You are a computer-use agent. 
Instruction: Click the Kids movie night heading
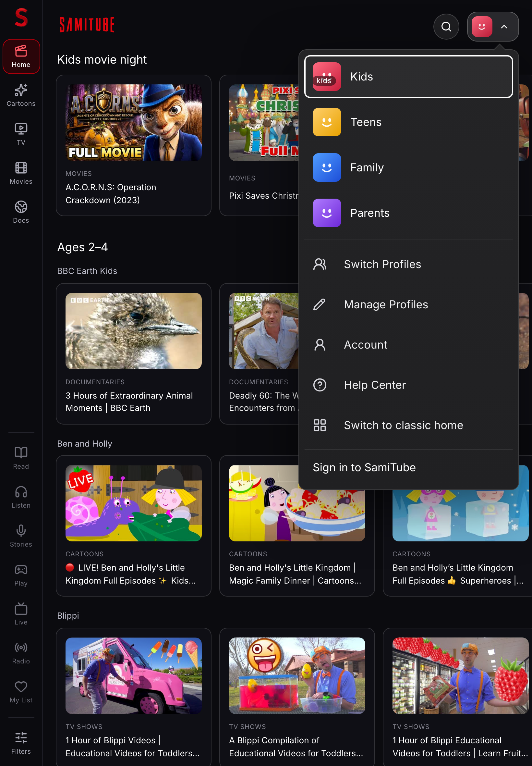coord(102,59)
